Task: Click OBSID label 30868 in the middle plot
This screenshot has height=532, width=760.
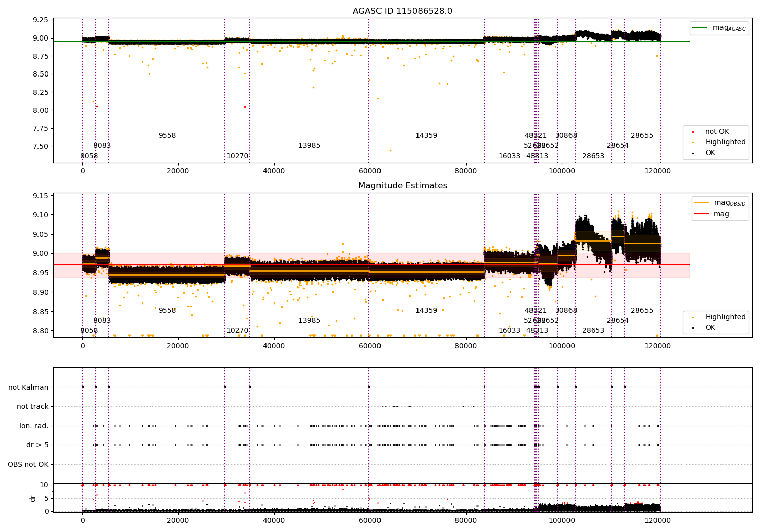Action: coord(566,311)
